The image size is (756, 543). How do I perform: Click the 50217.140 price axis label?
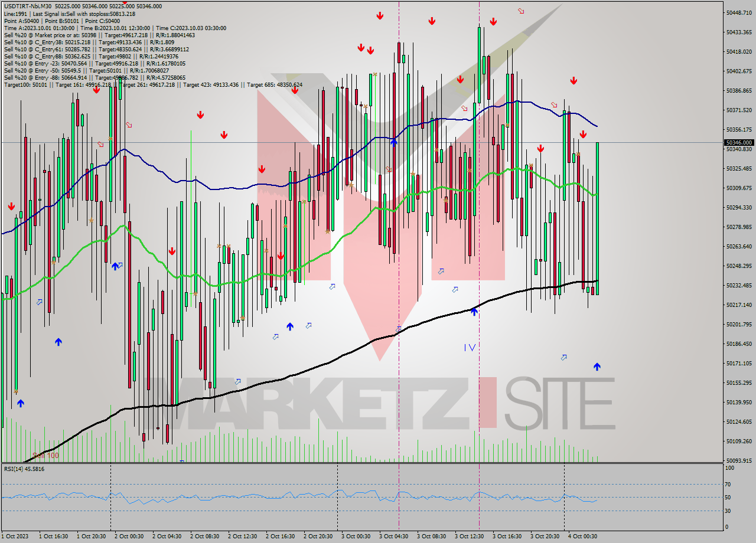coord(738,305)
